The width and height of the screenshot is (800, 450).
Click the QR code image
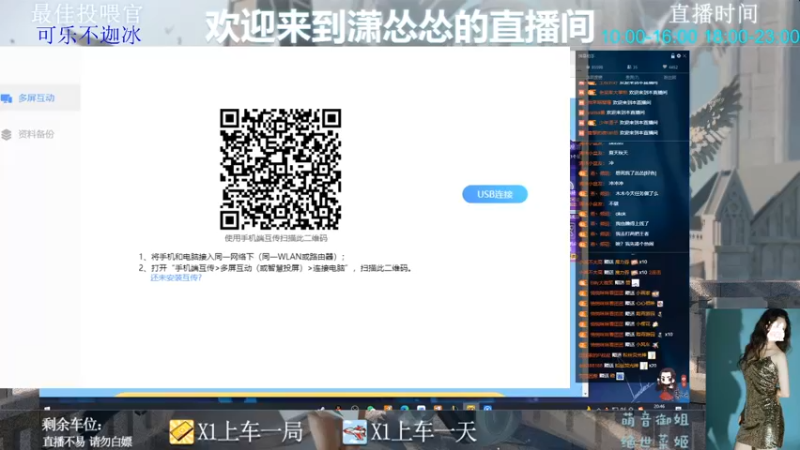(x=280, y=169)
